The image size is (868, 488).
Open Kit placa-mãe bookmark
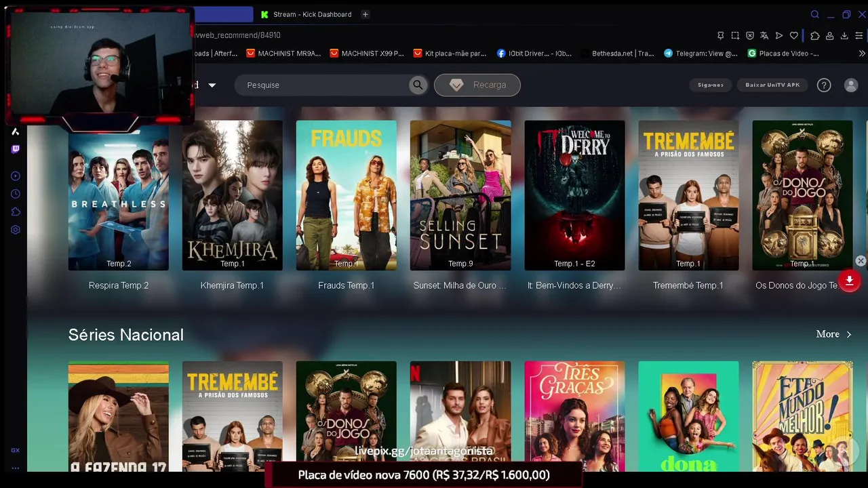tap(450, 54)
